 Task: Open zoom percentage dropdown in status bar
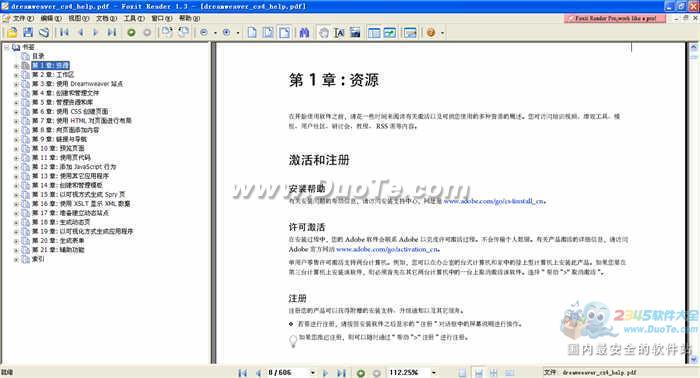pos(433,373)
